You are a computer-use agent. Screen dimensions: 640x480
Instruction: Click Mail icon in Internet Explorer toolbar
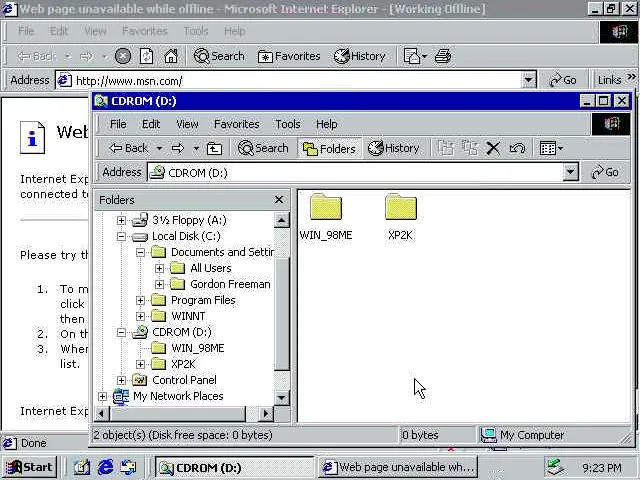415,56
